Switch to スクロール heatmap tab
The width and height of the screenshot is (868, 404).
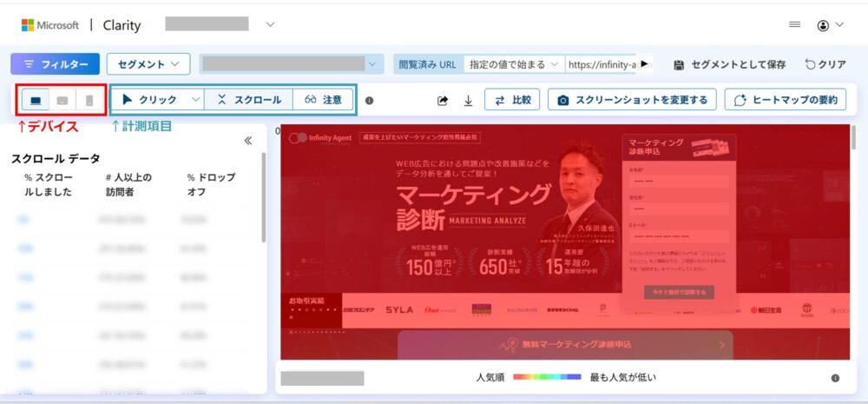[248, 100]
